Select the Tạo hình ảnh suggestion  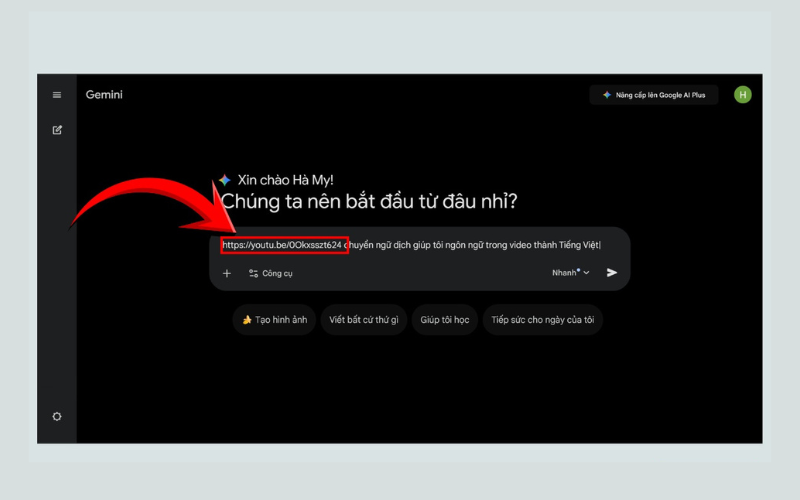[x=274, y=320]
